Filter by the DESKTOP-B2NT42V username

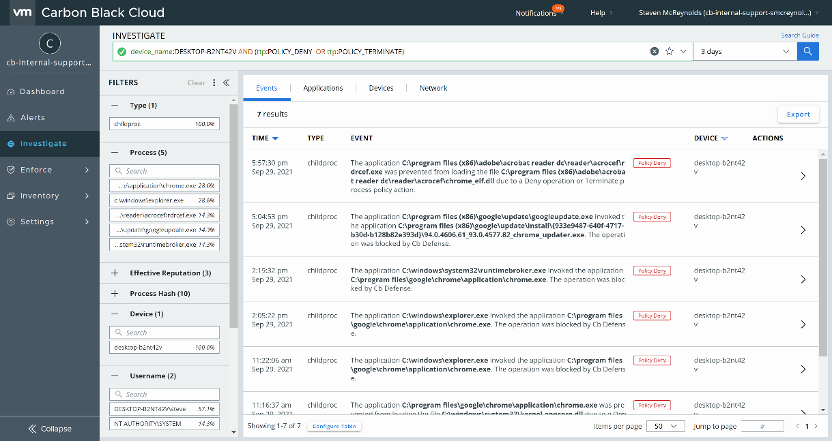tap(164, 409)
